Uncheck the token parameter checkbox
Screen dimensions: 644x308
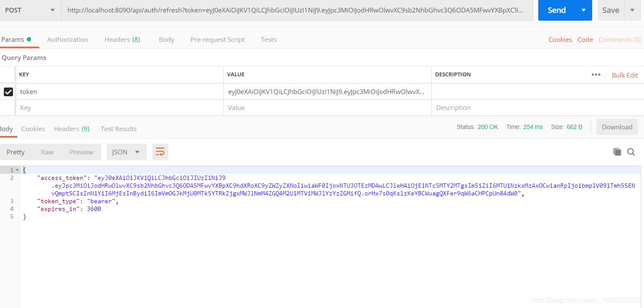[8, 91]
